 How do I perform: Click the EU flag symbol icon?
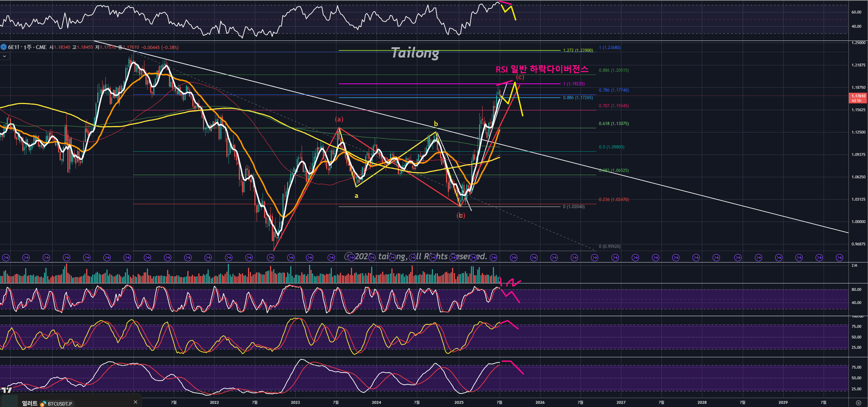[x=4, y=47]
